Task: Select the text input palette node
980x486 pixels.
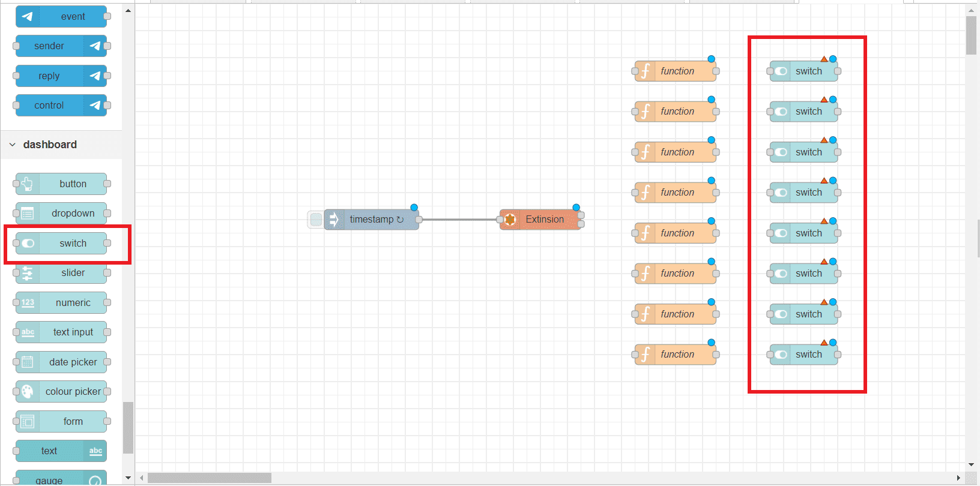Action: coord(73,332)
